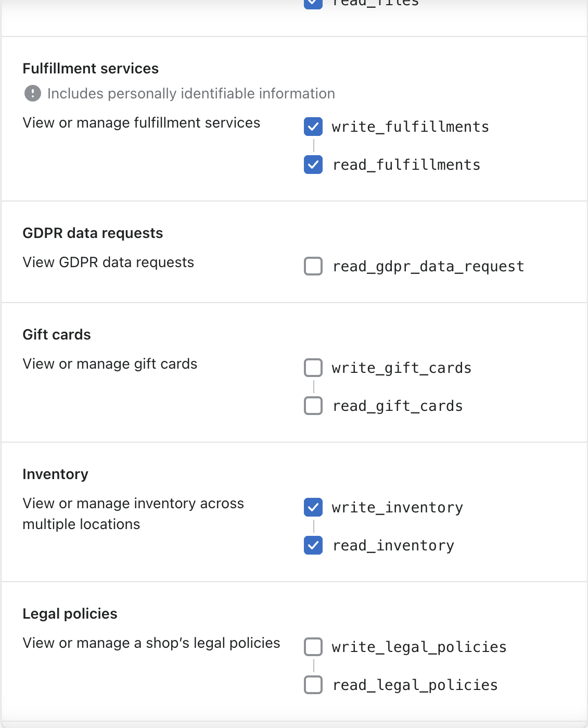The image size is (588, 728).
Task: Click the Legal policies section heading
Action: 70,614
